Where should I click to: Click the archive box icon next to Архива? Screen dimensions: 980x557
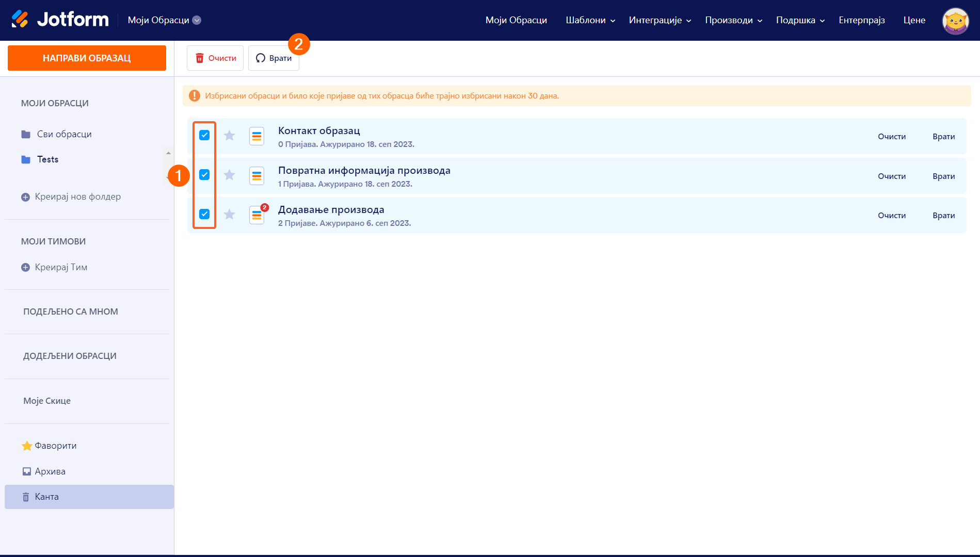click(x=27, y=471)
